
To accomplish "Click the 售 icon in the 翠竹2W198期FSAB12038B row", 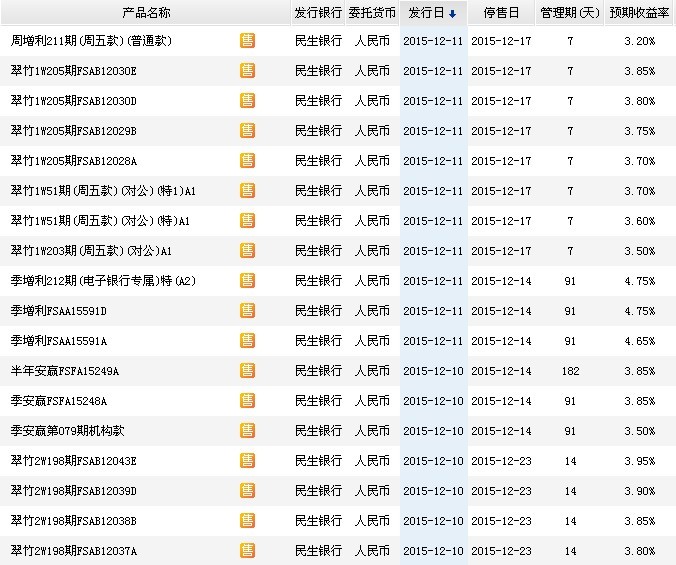I will click(x=247, y=521).
